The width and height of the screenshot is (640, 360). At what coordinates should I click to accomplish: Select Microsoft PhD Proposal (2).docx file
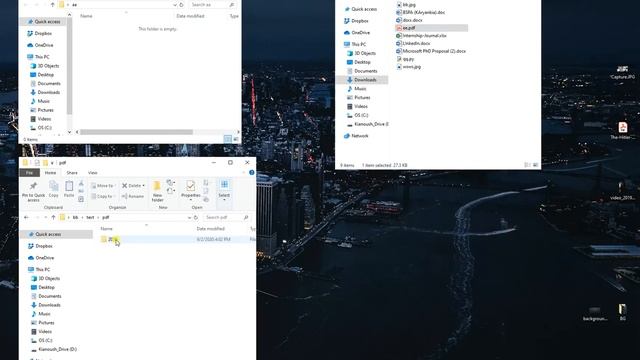click(x=431, y=51)
